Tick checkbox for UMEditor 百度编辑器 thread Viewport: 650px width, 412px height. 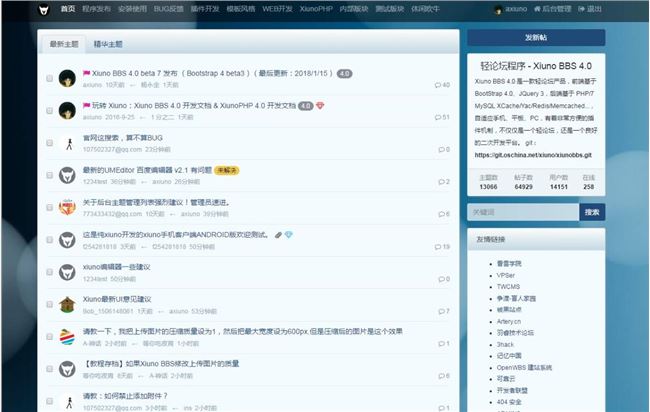coord(49,175)
